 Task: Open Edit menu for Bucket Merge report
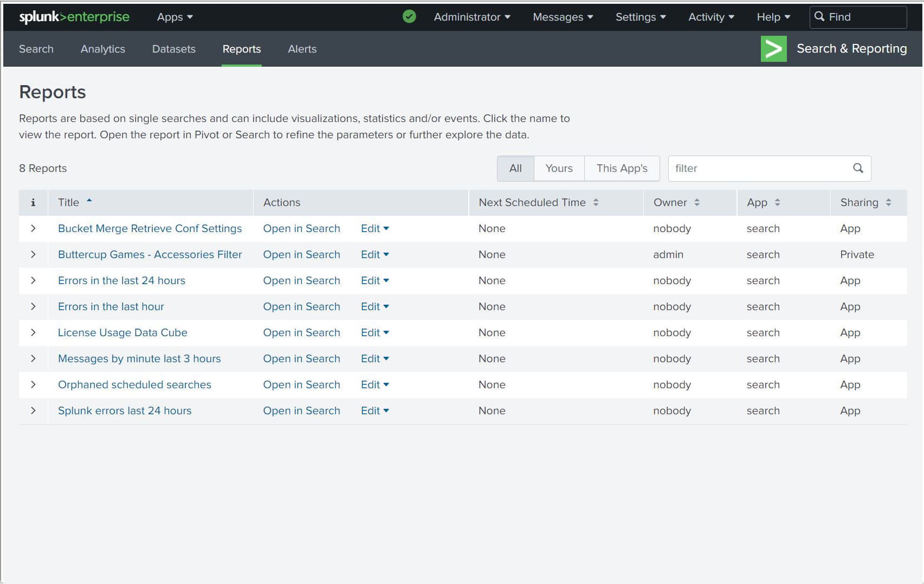375,228
